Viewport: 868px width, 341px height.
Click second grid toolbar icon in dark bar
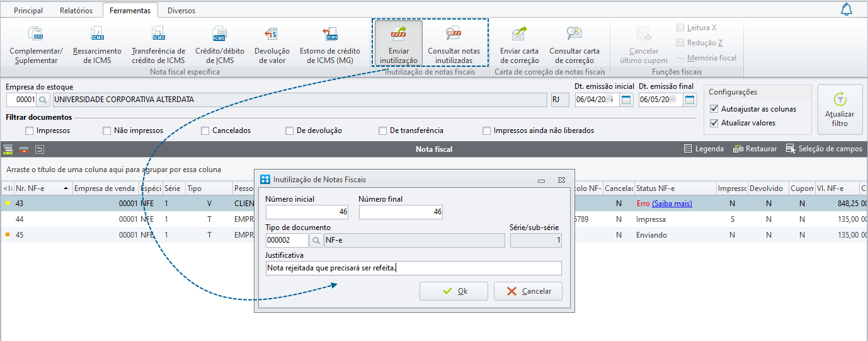tap(24, 149)
